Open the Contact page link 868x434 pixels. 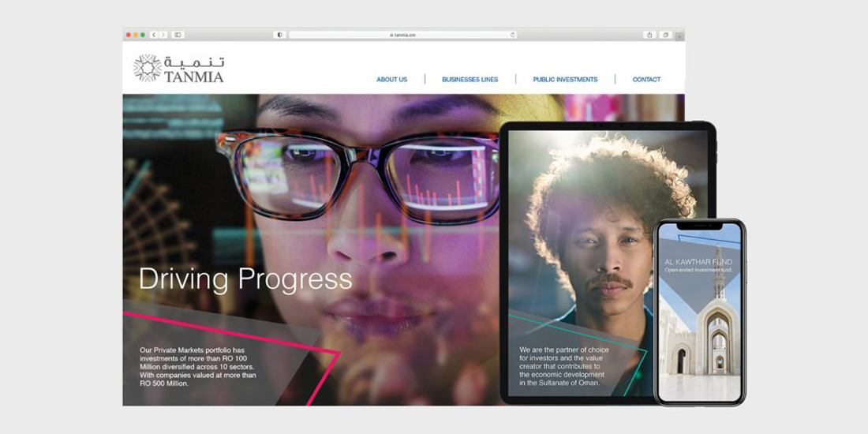(x=646, y=80)
